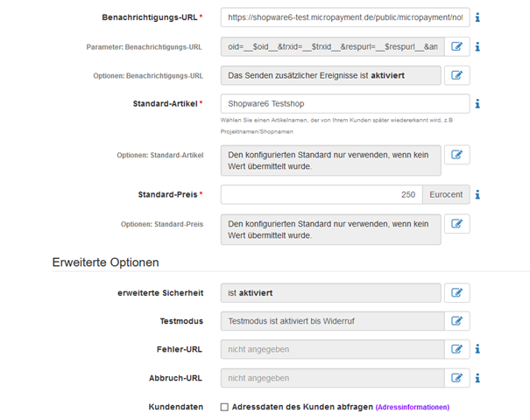Click the Erweiterte Optionen heading
This screenshot has width=530, height=420.
click(x=105, y=262)
